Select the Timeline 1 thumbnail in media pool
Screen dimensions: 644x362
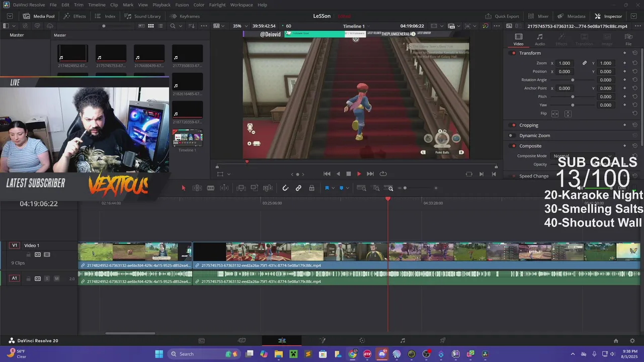point(187,138)
